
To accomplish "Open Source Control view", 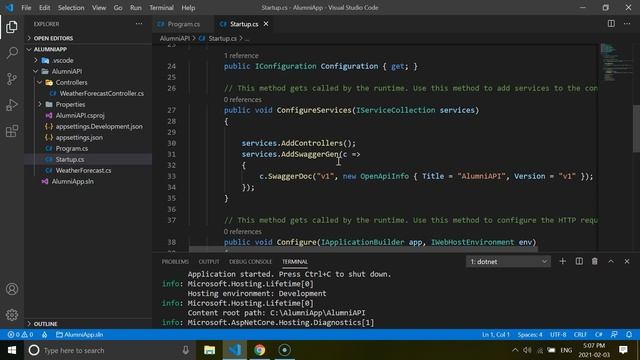I will pos(12,79).
